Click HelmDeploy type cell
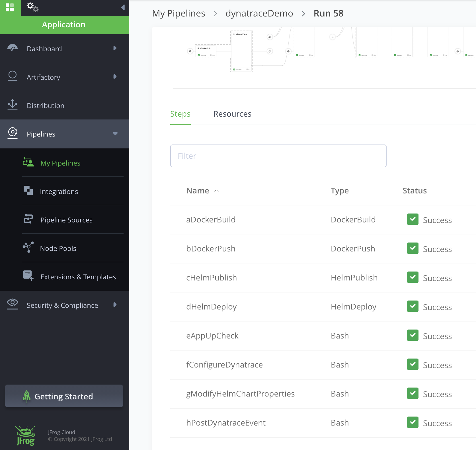476x450 pixels. click(x=354, y=307)
